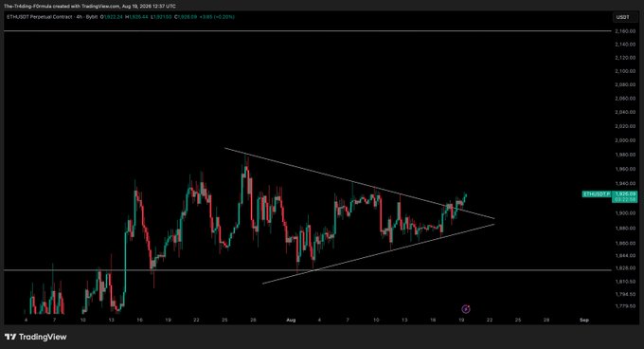The width and height of the screenshot is (644, 349).
Task: Click the 2,060.00 price scale label
Action: (x=625, y=99)
